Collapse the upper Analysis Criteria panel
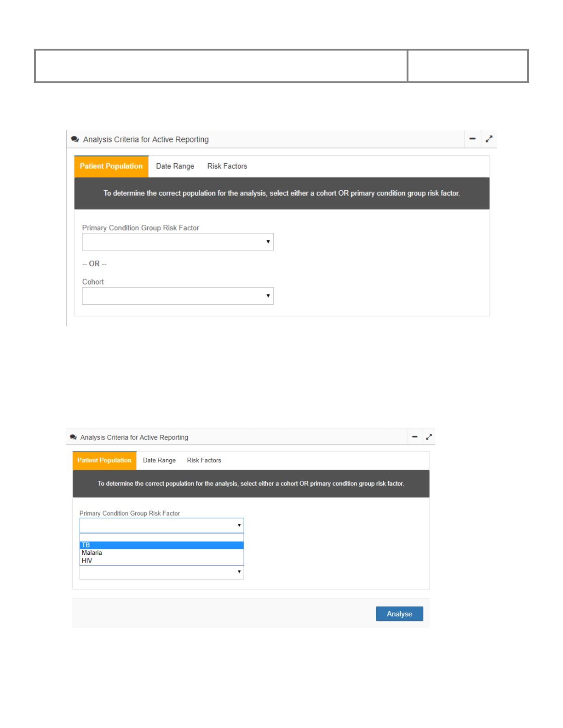The width and height of the screenshot is (563, 728). coord(472,139)
